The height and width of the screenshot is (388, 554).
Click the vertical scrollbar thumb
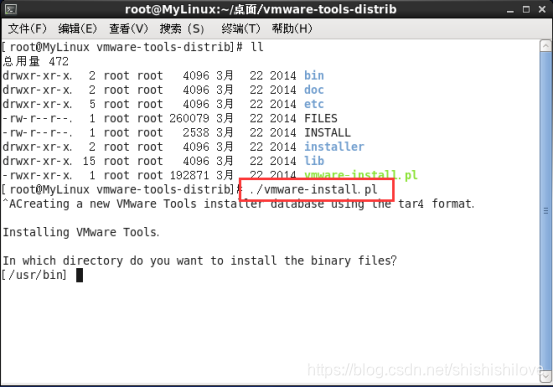click(546, 211)
